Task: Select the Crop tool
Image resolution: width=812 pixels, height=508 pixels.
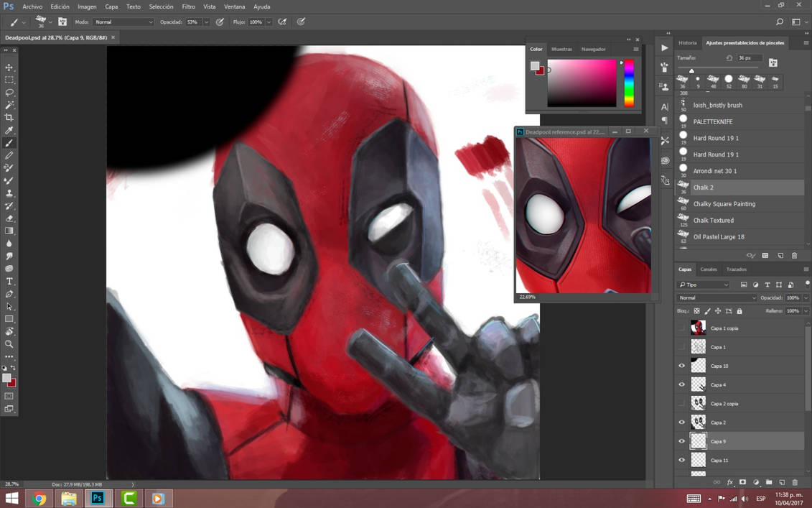Action: click(x=9, y=118)
